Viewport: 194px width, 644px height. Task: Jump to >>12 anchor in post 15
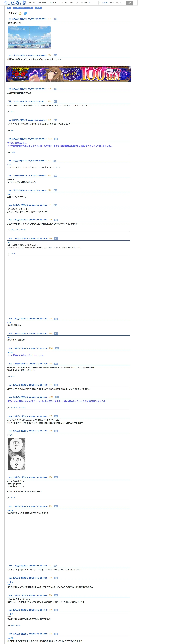tap(10, 352)
